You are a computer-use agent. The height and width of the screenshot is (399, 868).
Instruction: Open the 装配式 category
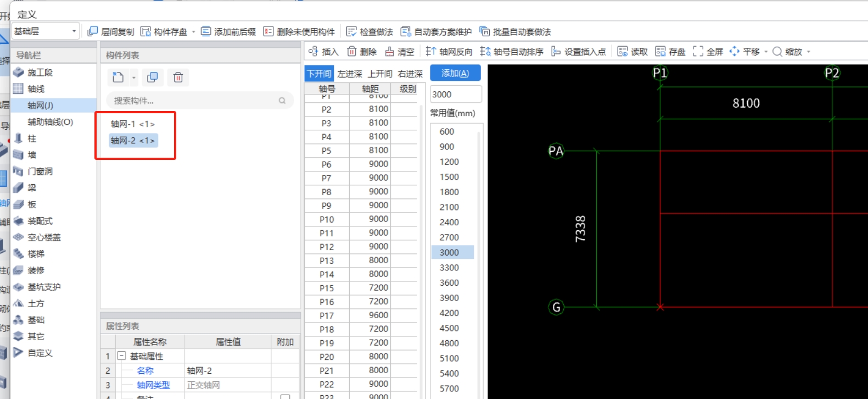click(x=40, y=221)
